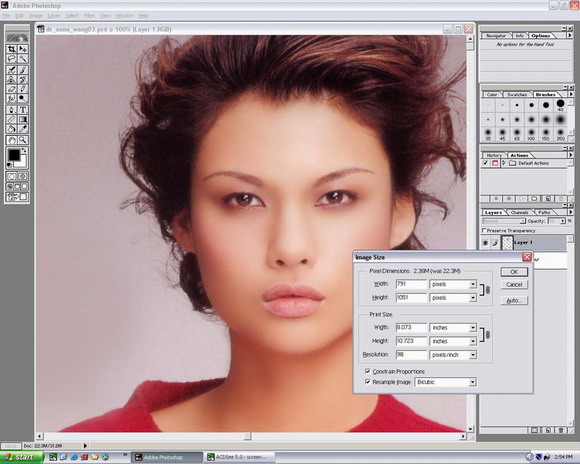
Task: Select the Move tool
Action: (23, 49)
